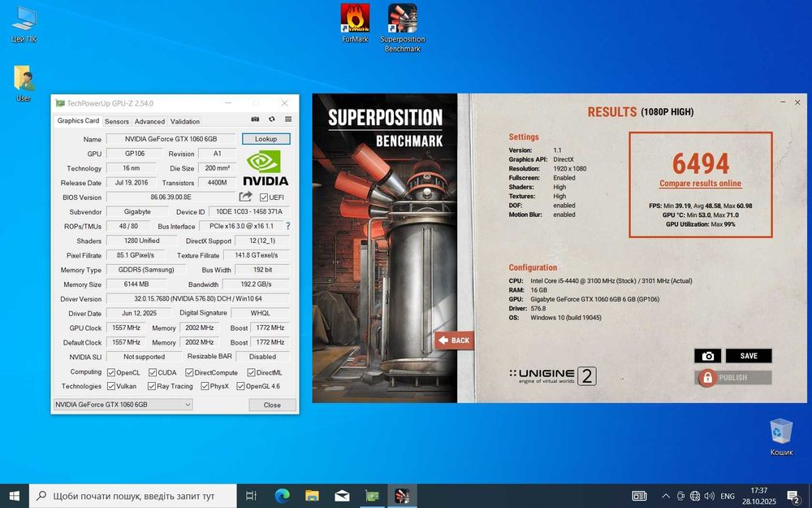
Task: Toggle the Ray Tracing checkbox
Action: click(x=150, y=386)
